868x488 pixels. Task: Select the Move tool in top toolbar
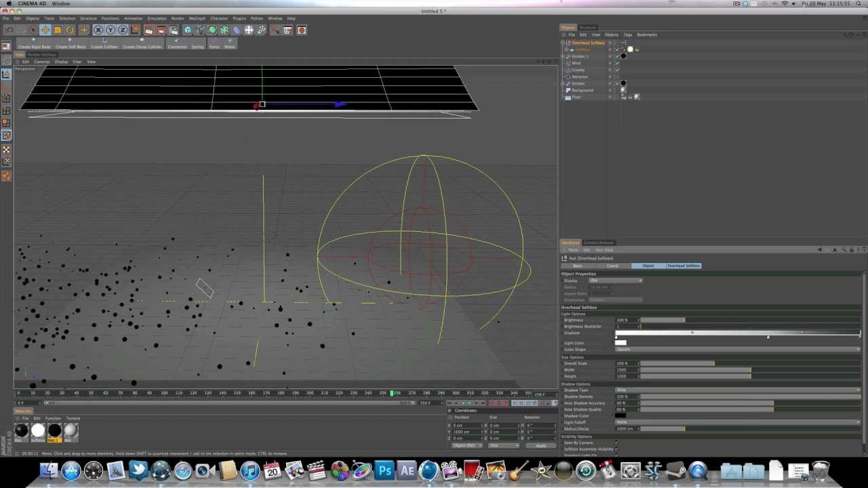[45, 30]
